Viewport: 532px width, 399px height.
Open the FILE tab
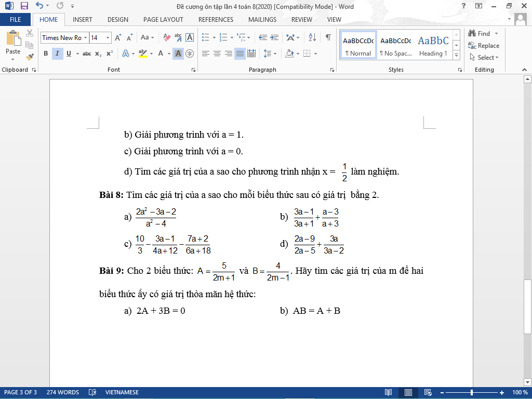point(15,20)
